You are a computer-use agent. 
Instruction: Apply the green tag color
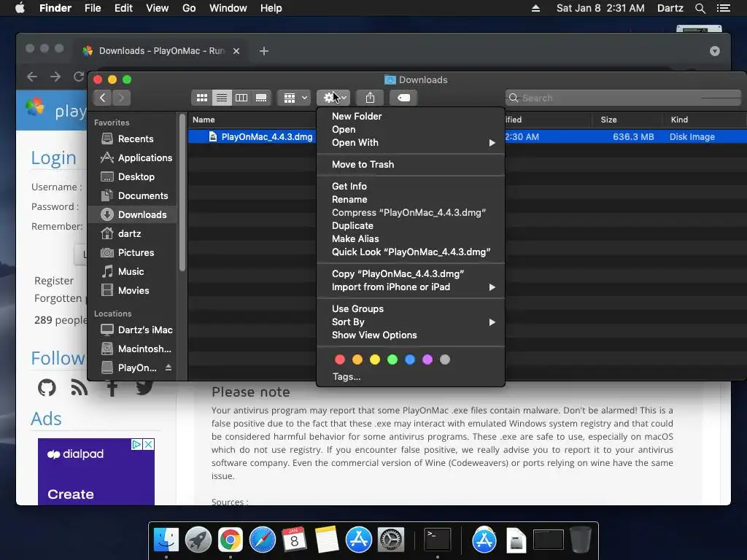[x=392, y=359]
